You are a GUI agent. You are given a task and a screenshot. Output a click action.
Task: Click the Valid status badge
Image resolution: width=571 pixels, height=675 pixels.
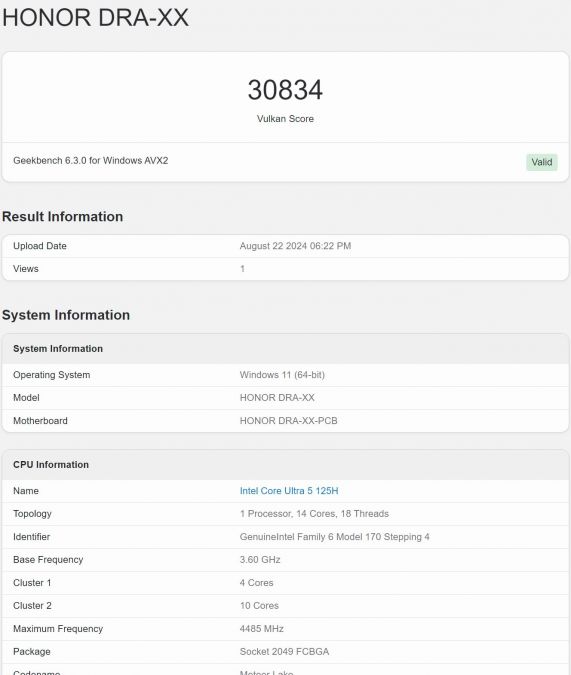542,162
